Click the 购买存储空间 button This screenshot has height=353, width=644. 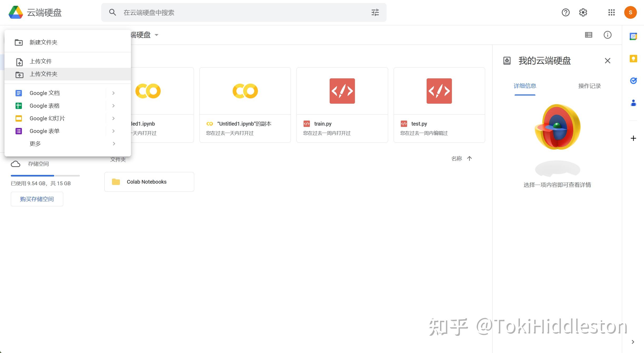coord(37,199)
